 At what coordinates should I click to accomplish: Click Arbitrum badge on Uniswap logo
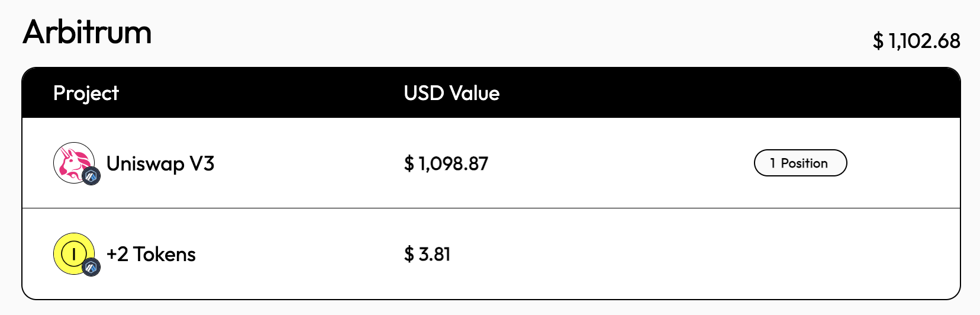coord(91,176)
